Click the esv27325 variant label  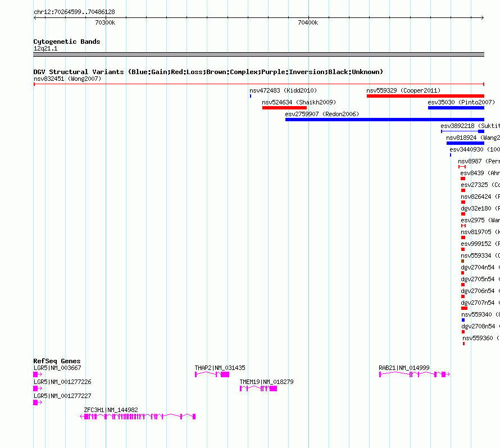[480, 185]
